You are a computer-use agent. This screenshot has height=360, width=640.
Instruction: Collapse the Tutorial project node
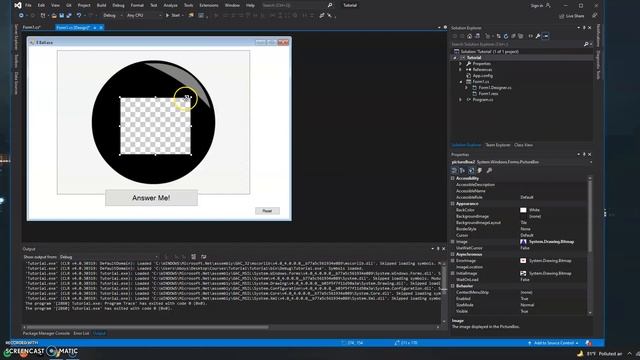[456, 58]
